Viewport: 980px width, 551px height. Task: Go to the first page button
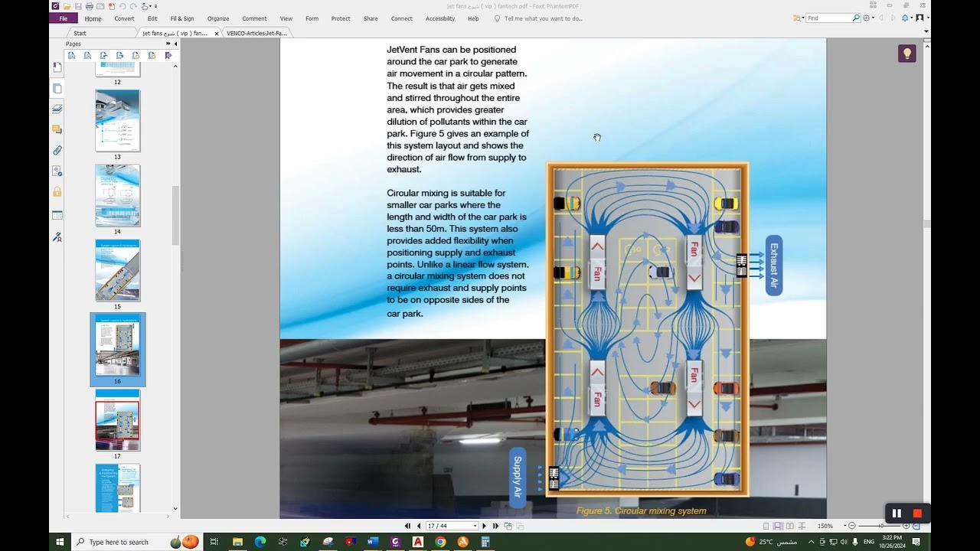click(408, 526)
